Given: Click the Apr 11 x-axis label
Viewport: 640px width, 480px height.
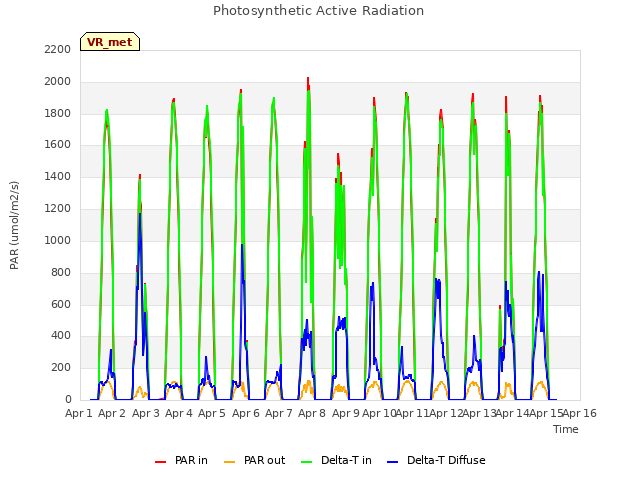Looking at the screenshot, I should (412, 413).
